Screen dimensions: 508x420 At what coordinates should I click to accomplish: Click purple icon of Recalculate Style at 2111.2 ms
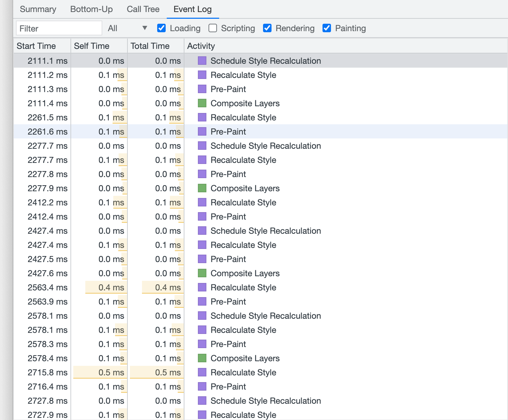(x=202, y=75)
